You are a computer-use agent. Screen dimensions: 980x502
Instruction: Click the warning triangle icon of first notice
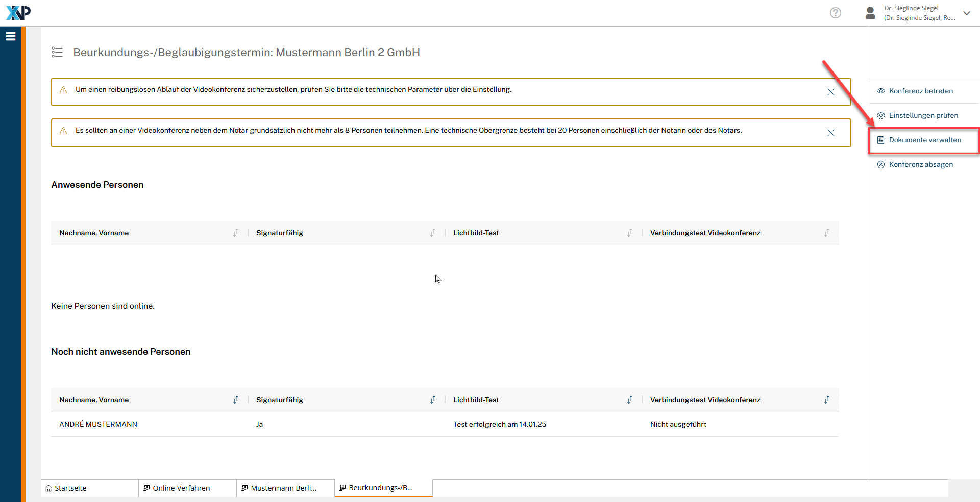tap(63, 90)
